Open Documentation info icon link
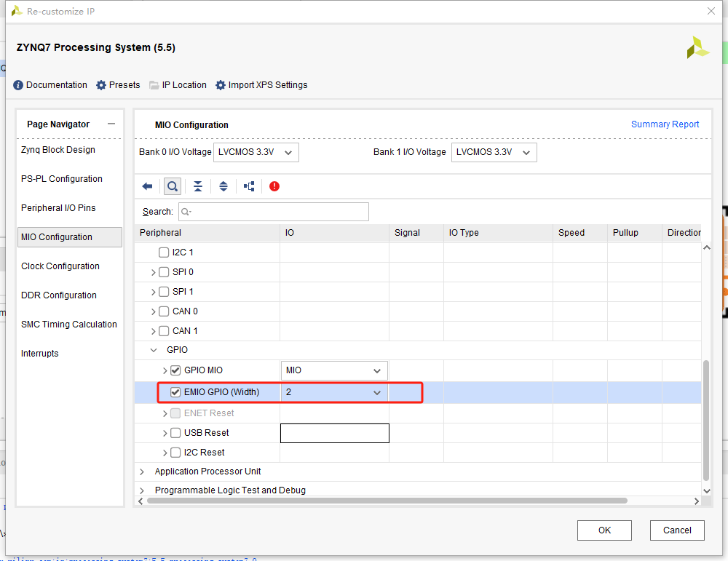This screenshot has width=728, height=561. (x=50, y=85)
